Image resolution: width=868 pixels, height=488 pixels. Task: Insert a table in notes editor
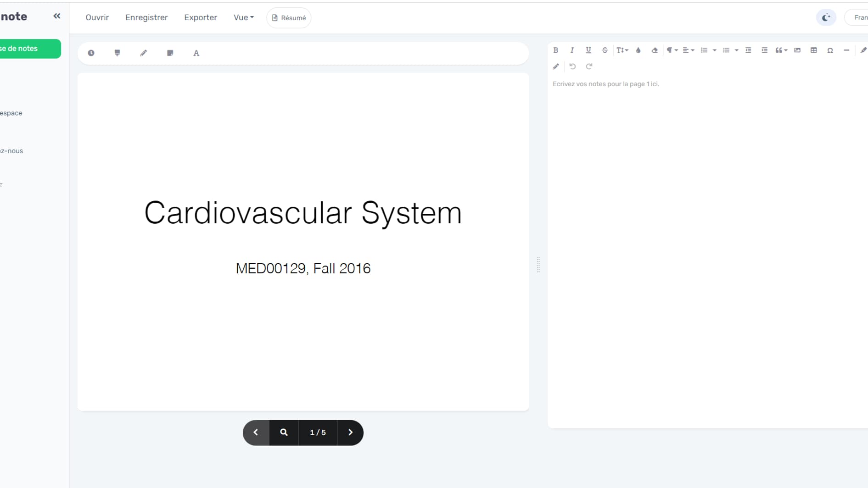click(x=813, y=50)
